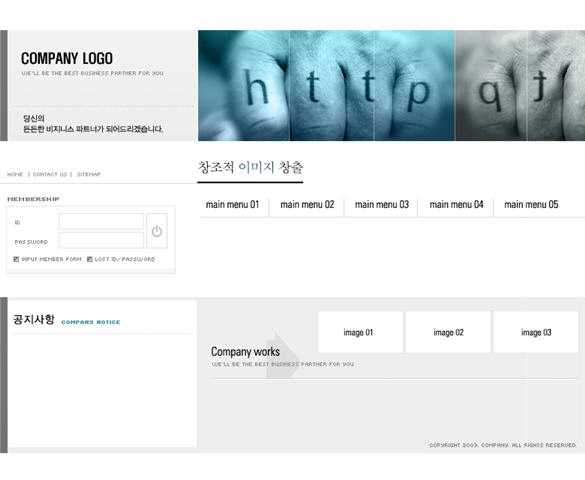This screenshot has height=480, width=585.
Task: Open main menu 01
Action: 232,204
